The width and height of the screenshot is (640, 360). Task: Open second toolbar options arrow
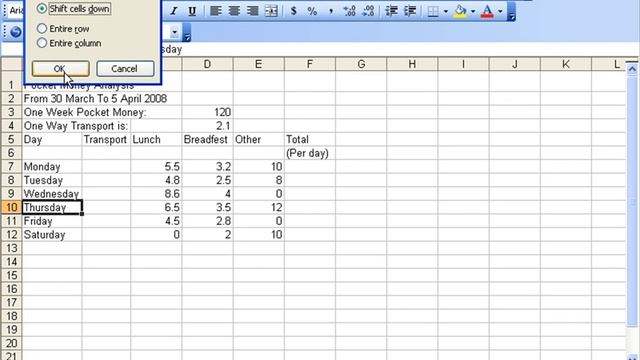187,32
